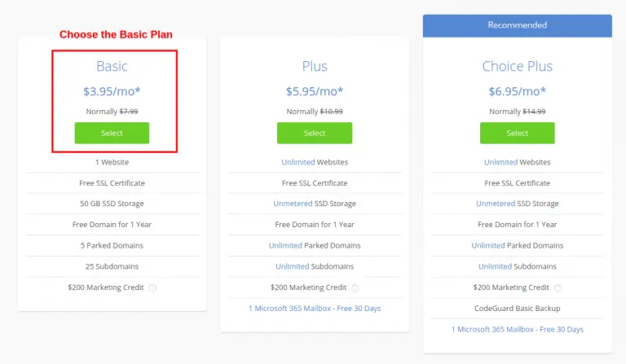Click the Recommended banner

518,25
